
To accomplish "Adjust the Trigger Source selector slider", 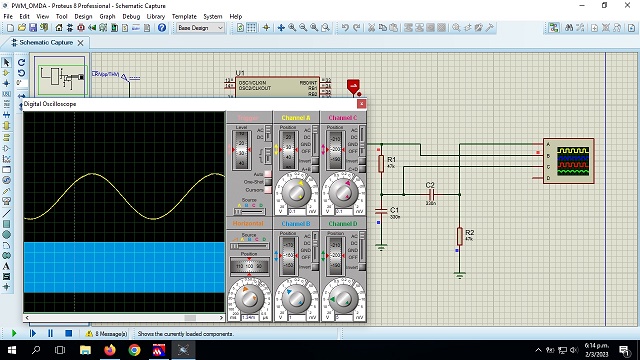I will pos(249,212).
